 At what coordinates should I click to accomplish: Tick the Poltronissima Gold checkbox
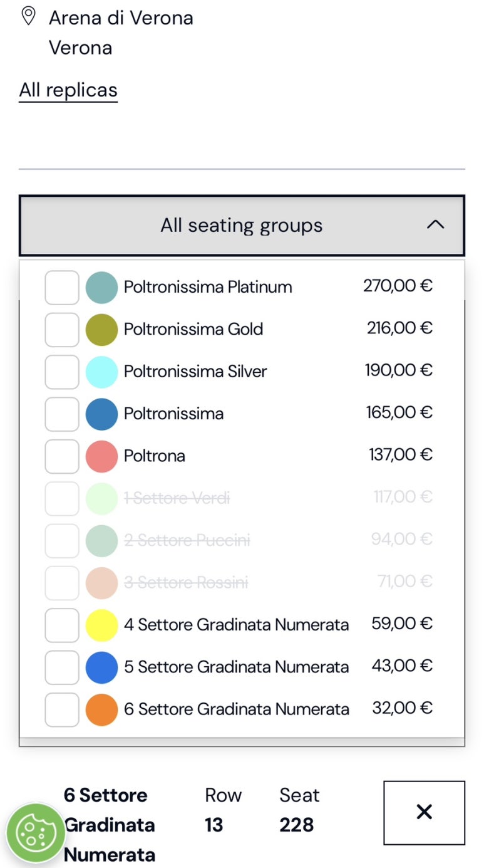62,330
